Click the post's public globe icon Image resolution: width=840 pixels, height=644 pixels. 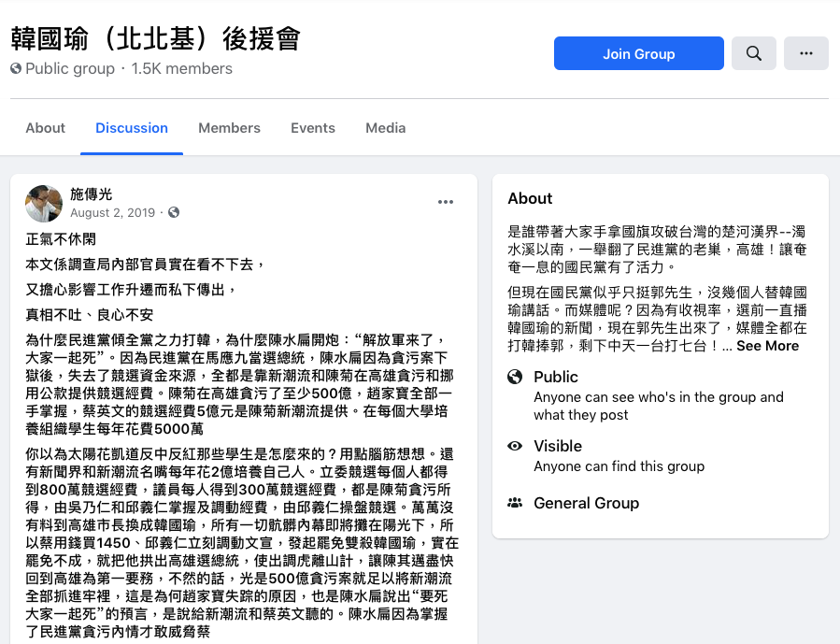tap(174, 213)
